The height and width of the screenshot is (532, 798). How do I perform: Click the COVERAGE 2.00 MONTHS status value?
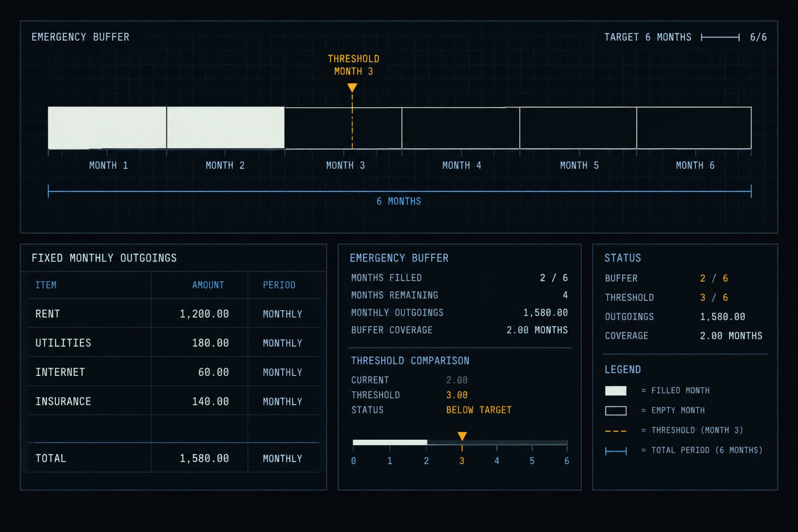[731, 336]
